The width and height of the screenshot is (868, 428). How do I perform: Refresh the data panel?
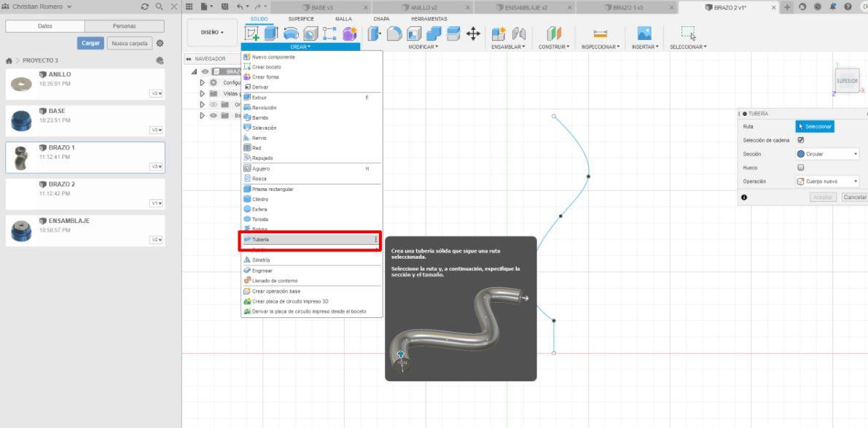point(145,7)
